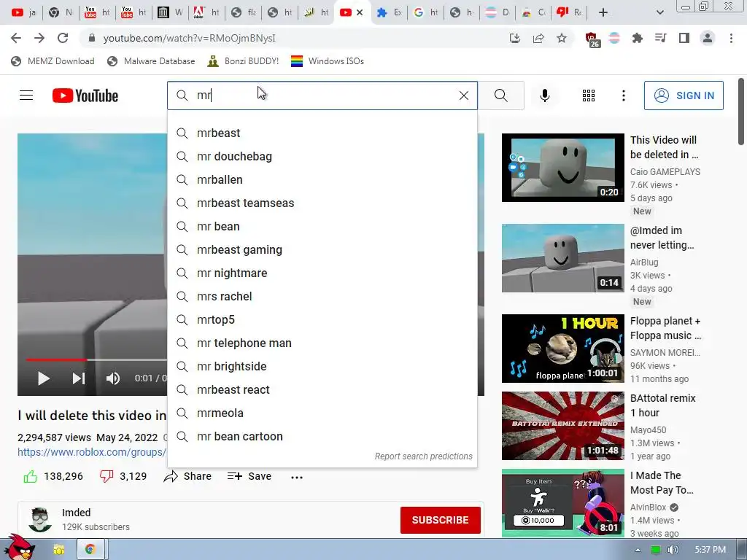Subscribe to the Imded channel
Viewport: 747px width, 560px height.
(x=440, y=520)
